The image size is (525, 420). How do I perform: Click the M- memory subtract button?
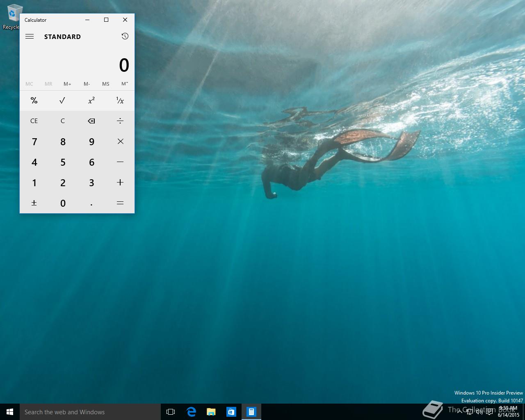pos(87,84)
